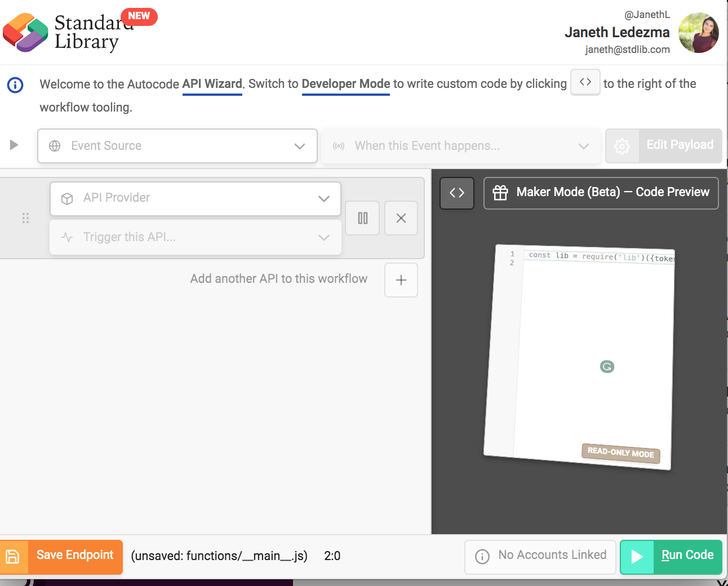Click the Janeth Ledezma name text
Viewport: 728px width, 586px height.
[618, 33]
